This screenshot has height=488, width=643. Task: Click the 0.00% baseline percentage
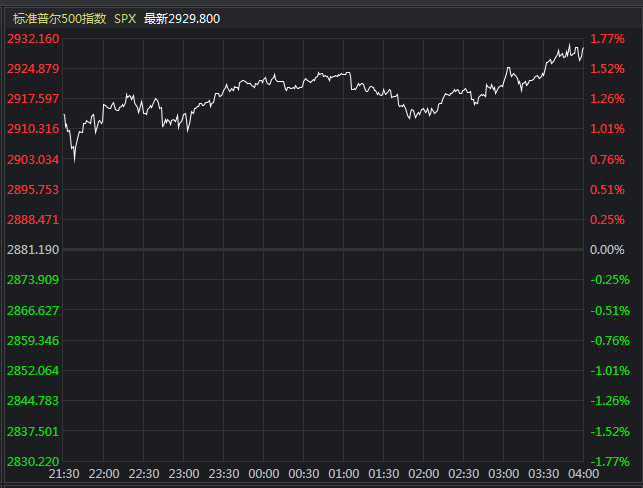[x=607, y=249]
